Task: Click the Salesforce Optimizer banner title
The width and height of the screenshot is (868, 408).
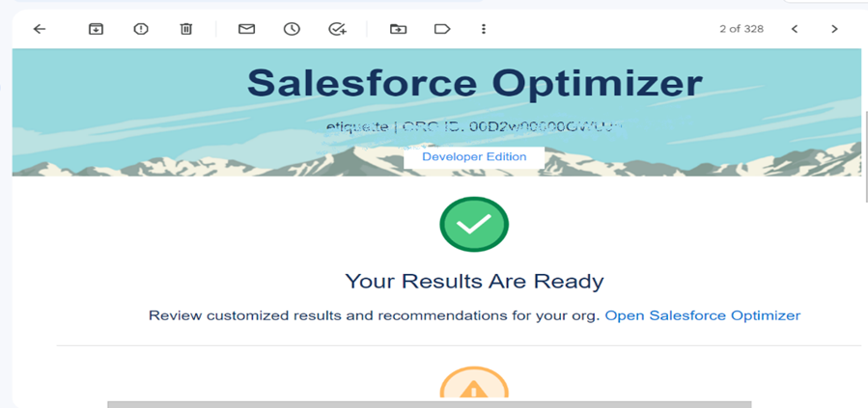Action: point(474,84)
